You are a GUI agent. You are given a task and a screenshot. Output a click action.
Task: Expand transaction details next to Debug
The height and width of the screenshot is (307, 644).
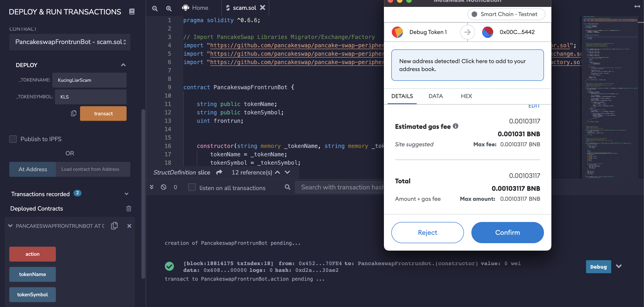[619, 266]
